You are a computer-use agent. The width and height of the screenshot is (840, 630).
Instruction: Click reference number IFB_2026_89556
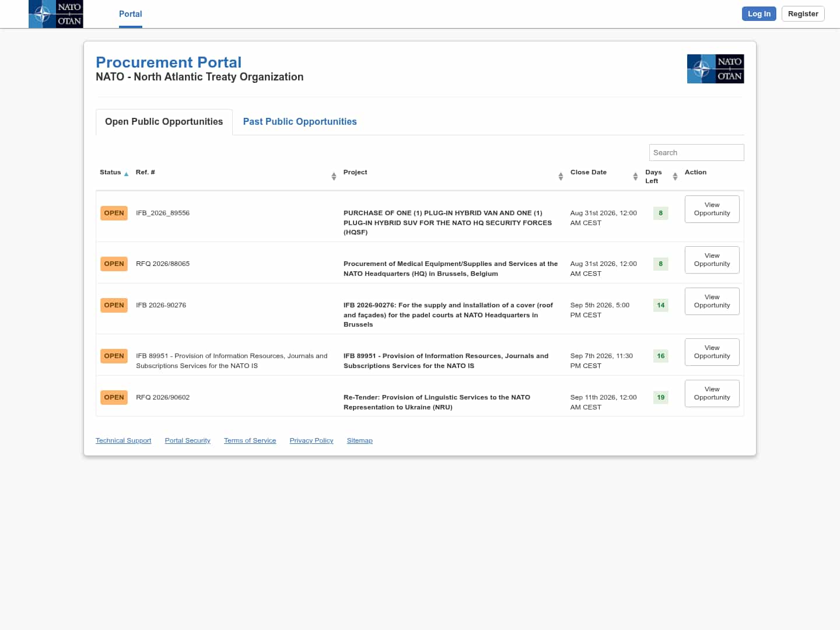163,213
